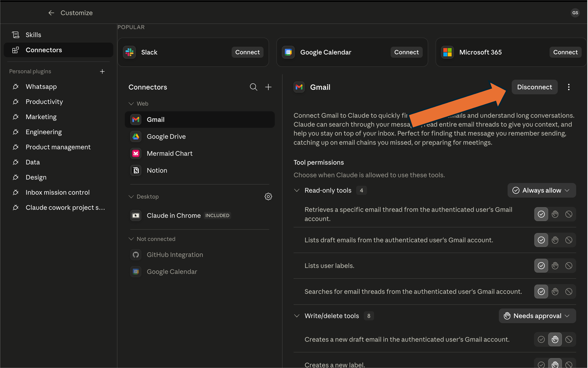Click the Connectors sidebar icon
588x368 pixels.
(x=16, y=50)
